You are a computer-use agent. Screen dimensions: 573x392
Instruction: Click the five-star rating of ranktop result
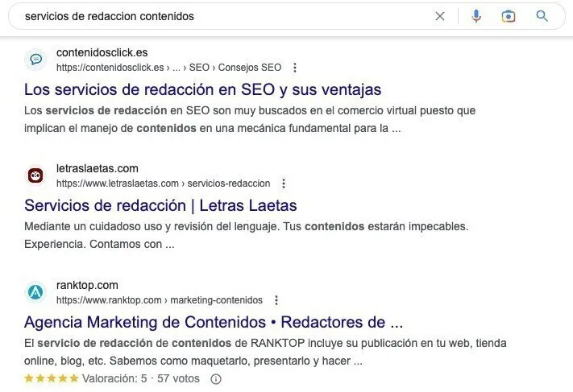[52, 378]
